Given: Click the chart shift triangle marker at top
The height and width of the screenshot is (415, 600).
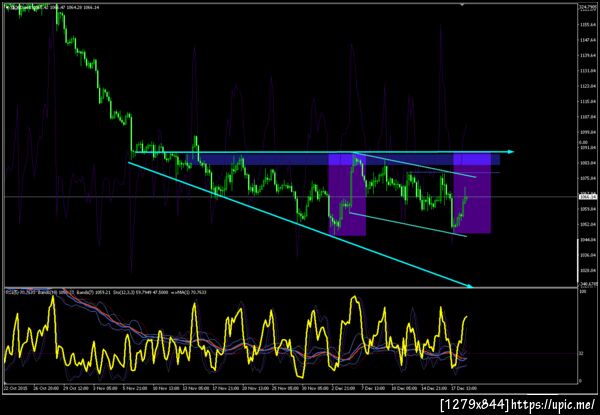Looking at the screenshot, I should click(462, 5).
